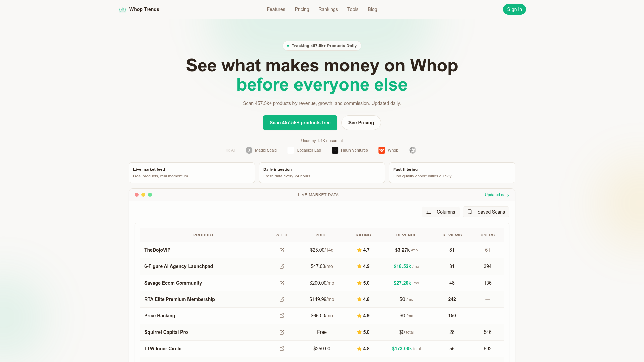644x362 pixels.
Task: Click the $25.00/14d price cell
Action: coord(322,250)
